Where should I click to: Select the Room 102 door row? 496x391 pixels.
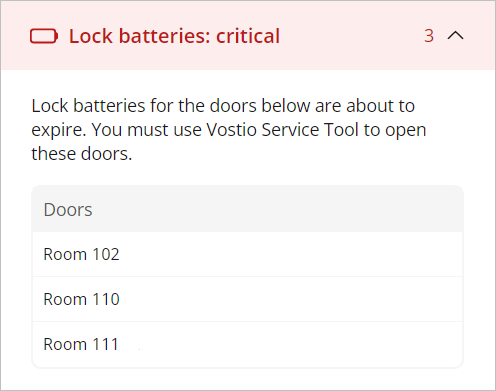(248, 254)
